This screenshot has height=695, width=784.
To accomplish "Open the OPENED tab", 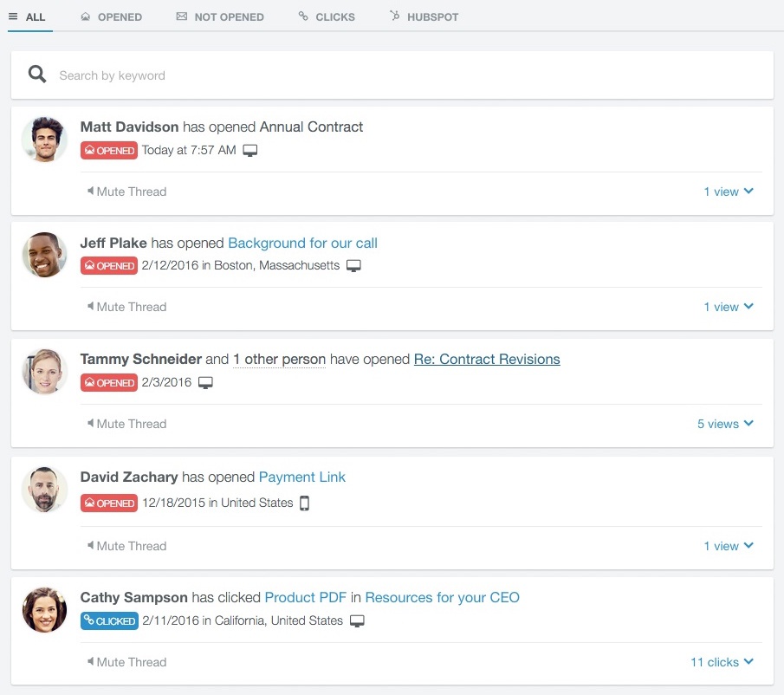I will (112, 17).
